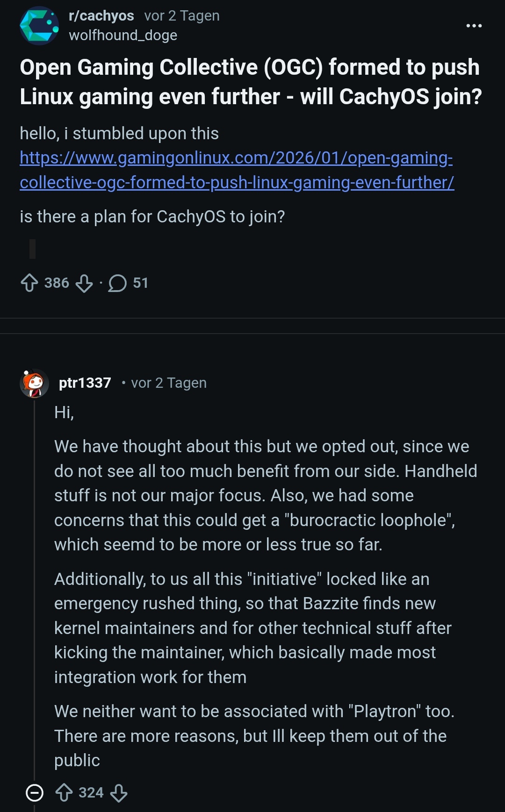Open ptr1337's profile via username
Image resolution: width=505 pixels, height=812 pixels.
[85, 383]
